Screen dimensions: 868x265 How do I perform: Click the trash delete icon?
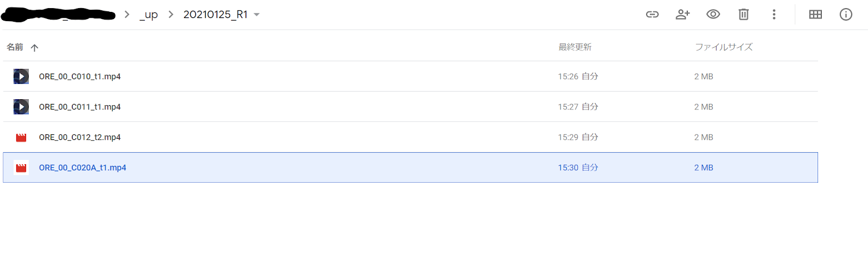coord(743,15)
